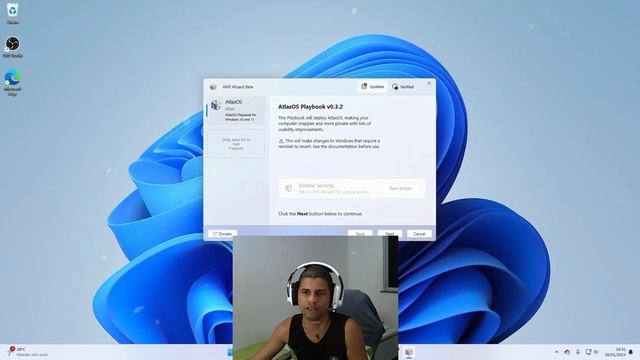
Task: Click 'Click the Next button below' text
Action: 320,213
